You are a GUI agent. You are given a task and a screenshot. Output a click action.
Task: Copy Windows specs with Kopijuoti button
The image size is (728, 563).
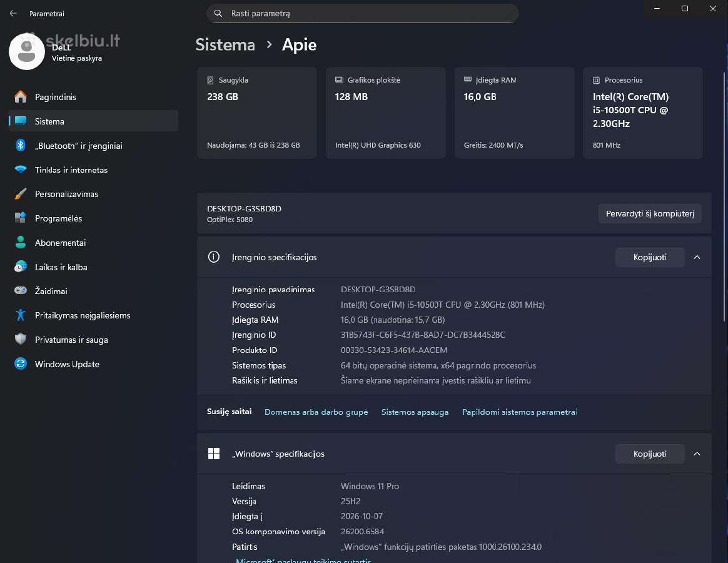650,454
